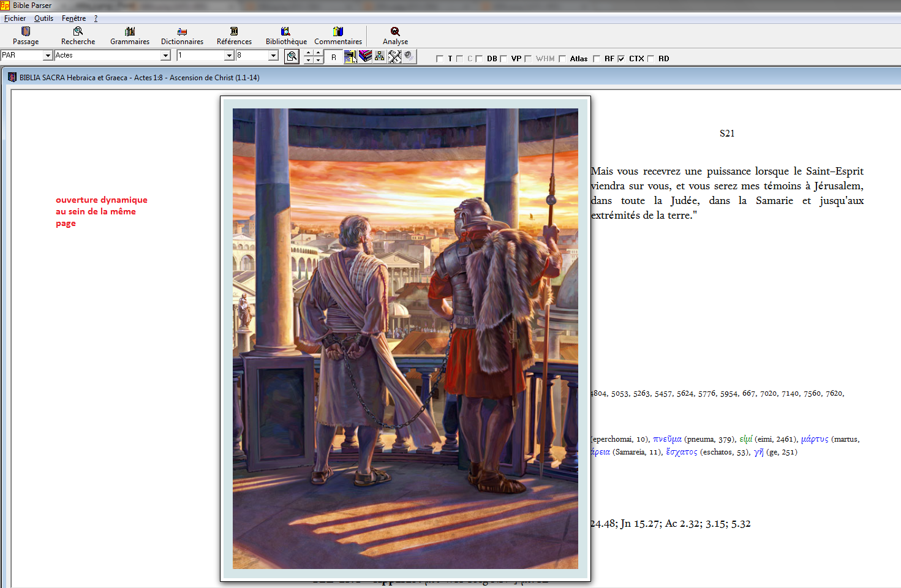This screenshot has width=901, height=588.
Task: Open the ? help menu
Action: (96, 18)
